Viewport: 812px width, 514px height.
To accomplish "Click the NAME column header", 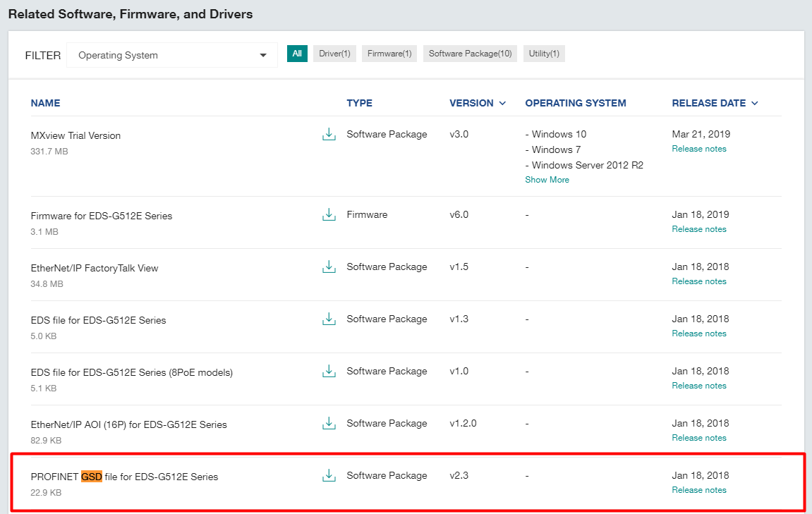I will [x=46, y=103].
